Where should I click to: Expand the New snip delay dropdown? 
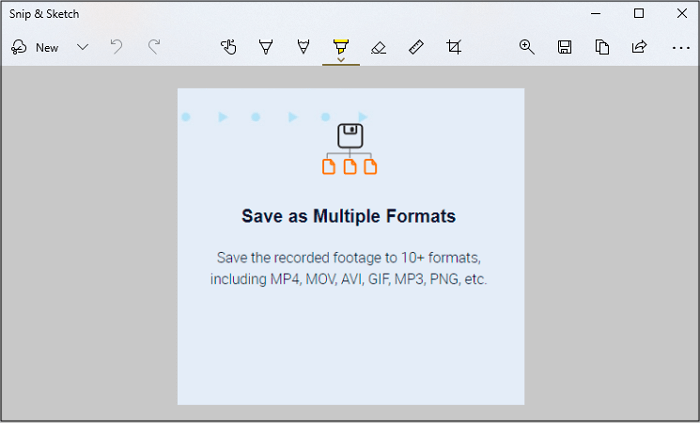coord(83,47)
